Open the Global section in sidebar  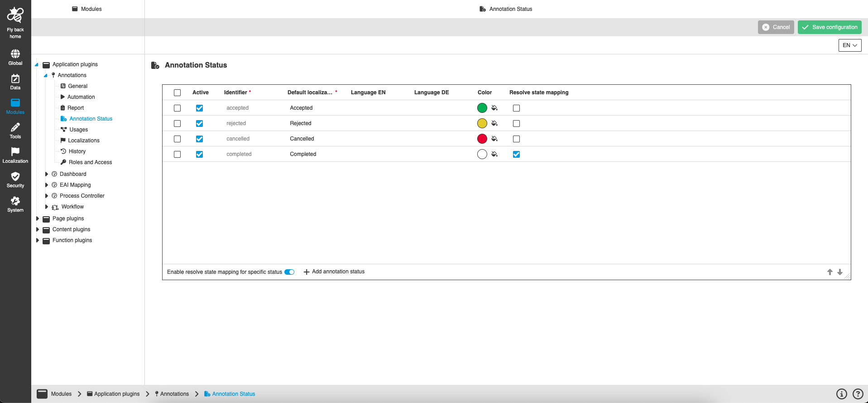[x=15, y=58]
